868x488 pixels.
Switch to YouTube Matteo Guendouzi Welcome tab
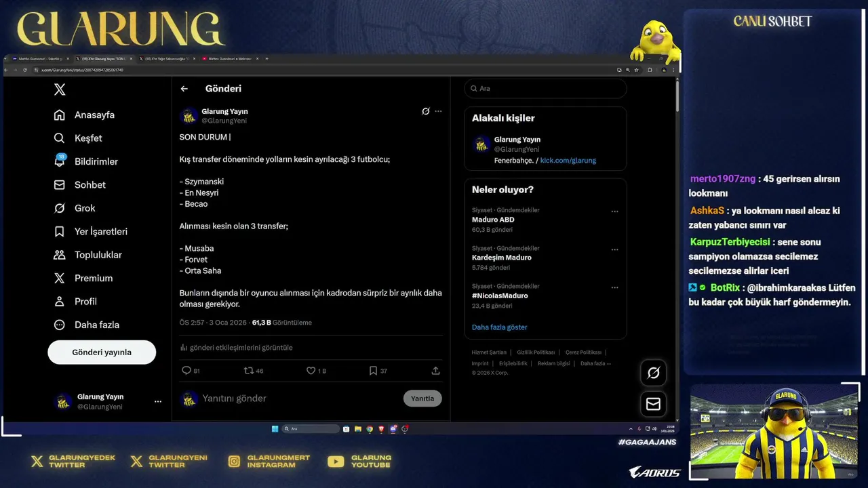click(x=229, y=59)
